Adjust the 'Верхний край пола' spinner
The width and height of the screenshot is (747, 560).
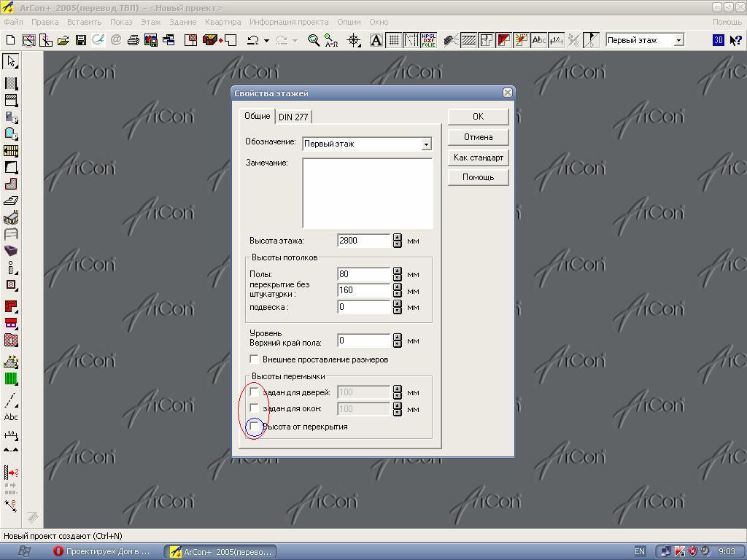pyautogui.click(x=398, y=341)
